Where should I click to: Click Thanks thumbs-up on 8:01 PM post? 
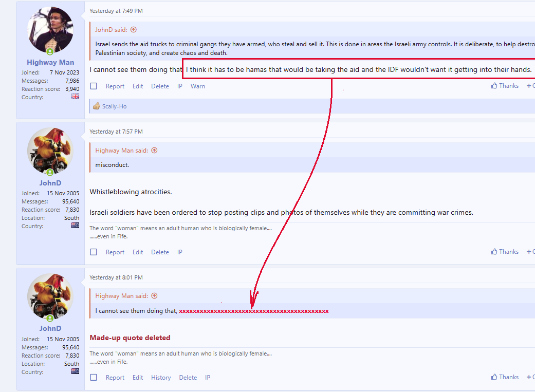(504, 377)
